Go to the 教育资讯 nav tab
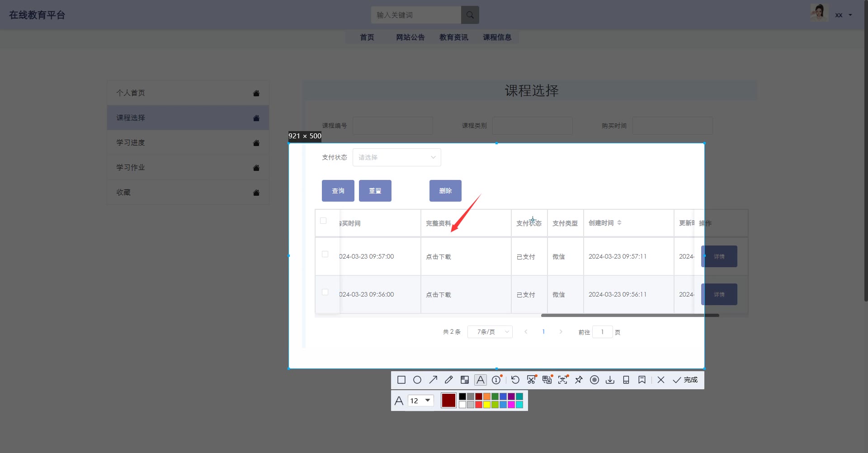The image size is (868, 453). pyautogui.click(x=453, y=37)
